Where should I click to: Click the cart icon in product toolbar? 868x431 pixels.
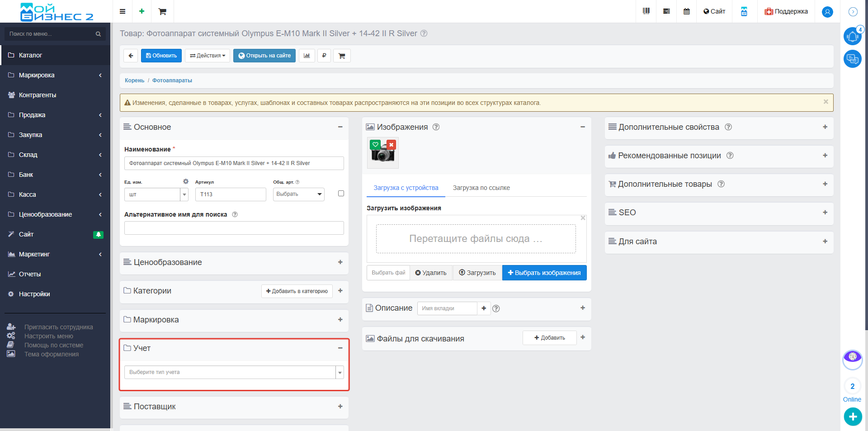[x=342, y=56]
